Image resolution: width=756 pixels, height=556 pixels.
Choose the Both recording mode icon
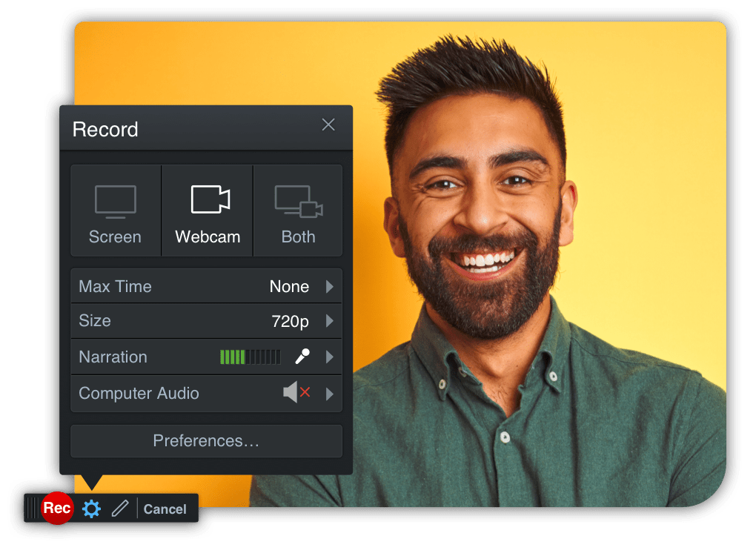pos(298,200)
